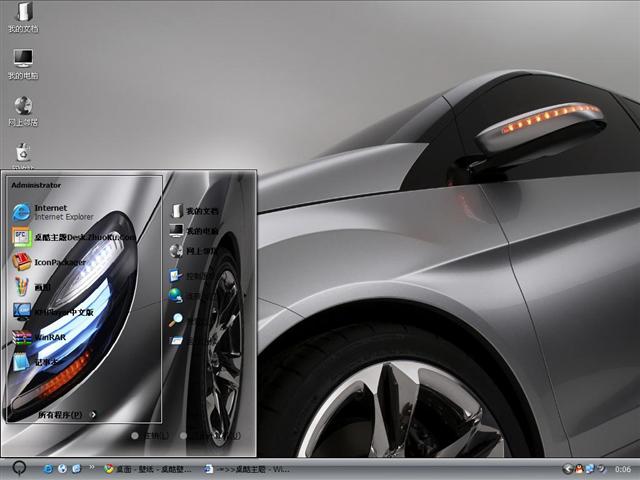
Task: Open the 我的电脑 desktop icon
Action: coord(23,64)
